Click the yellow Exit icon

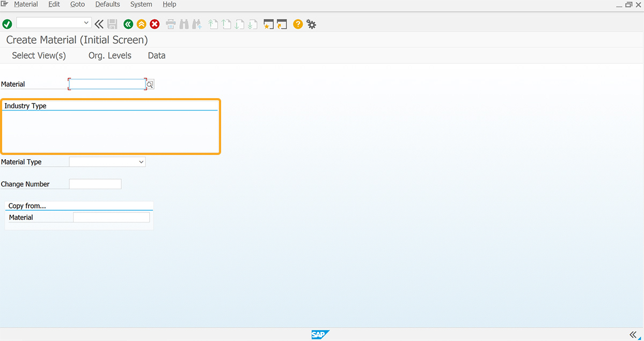tap(141, 24)
